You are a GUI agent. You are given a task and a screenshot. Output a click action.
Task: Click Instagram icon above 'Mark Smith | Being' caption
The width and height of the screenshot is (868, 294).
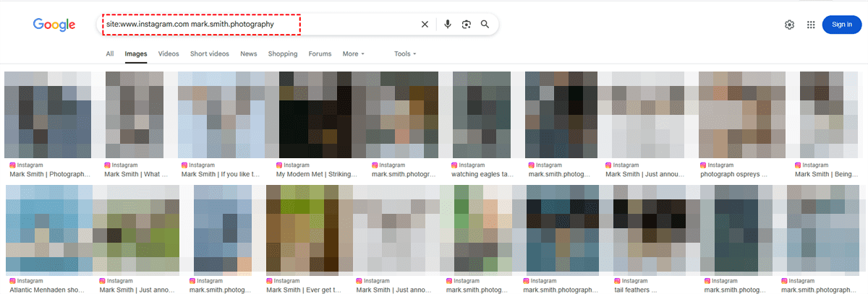pos(798,165)
